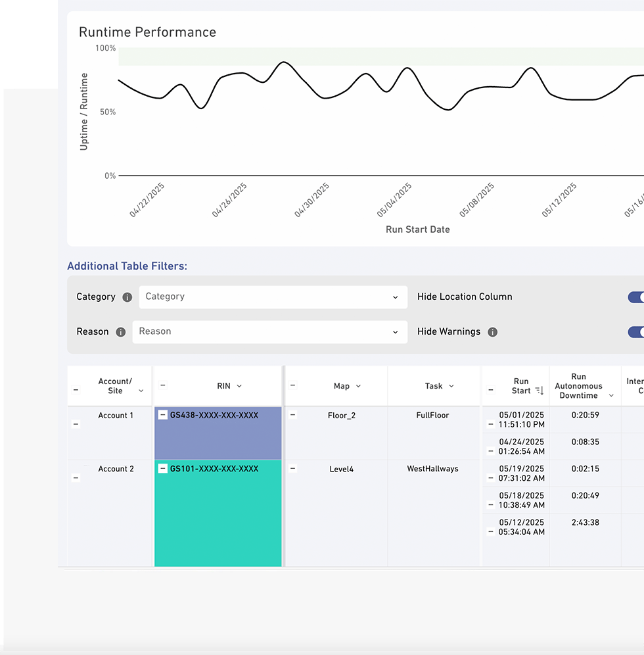
Task: Click the Floor_2 map cell text
Action: [x=342, y=416]
